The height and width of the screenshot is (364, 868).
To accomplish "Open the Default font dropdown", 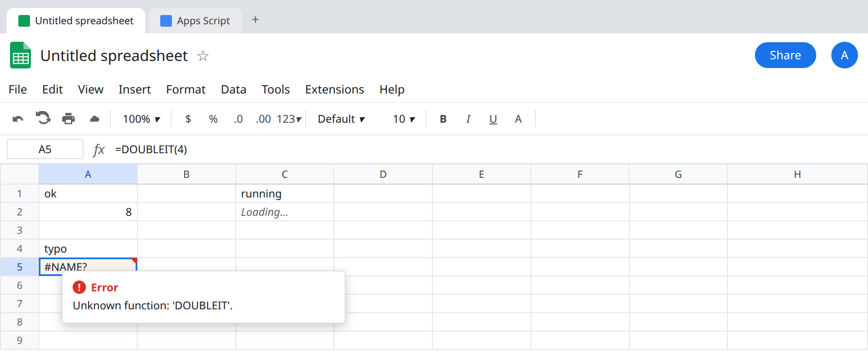I will pos(341,119).
